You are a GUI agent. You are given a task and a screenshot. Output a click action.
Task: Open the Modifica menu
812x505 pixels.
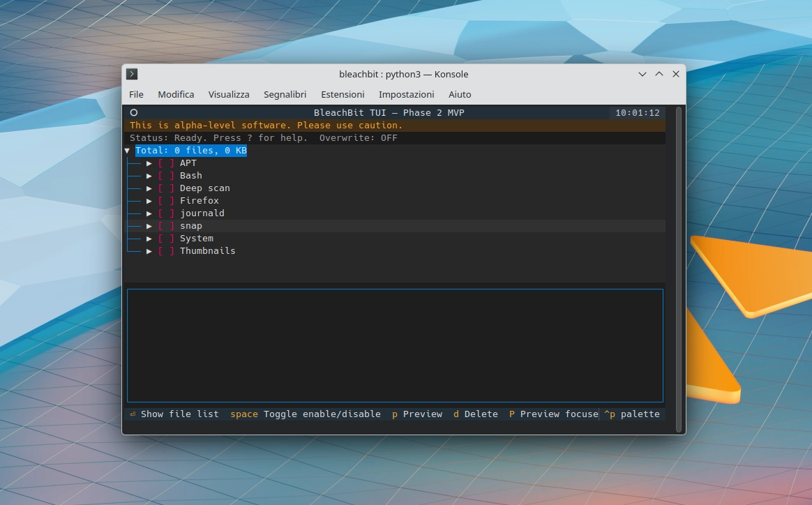[176, 94]
